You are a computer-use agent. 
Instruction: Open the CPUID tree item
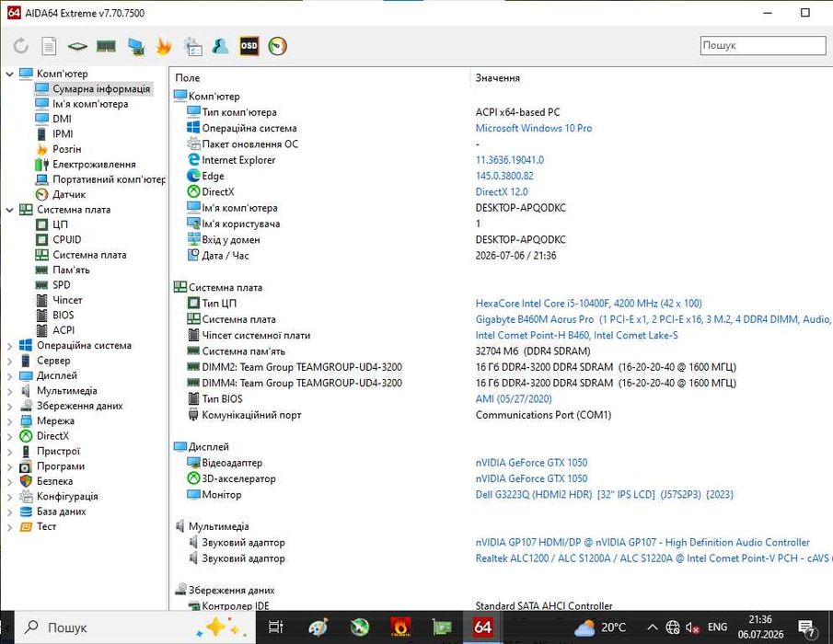pos(67,239)
